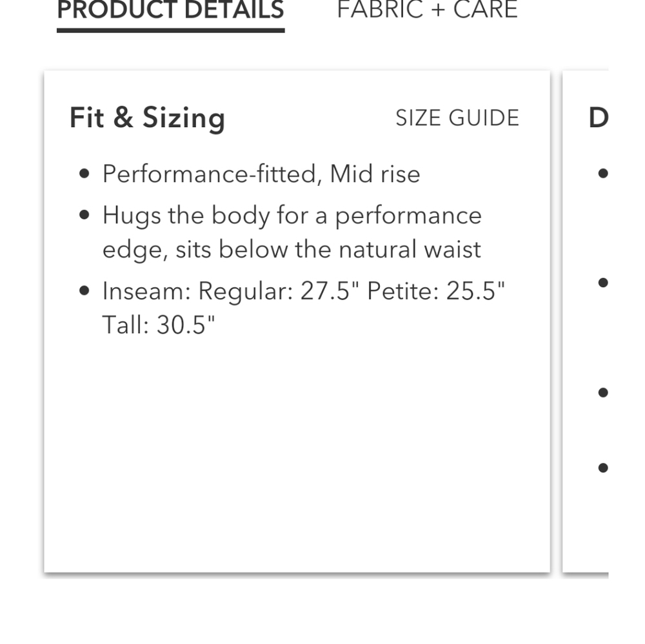The height and width of the screenshot is (644, 645).
Task: Click the partially visible card heading starting with D
Action: 599,118
